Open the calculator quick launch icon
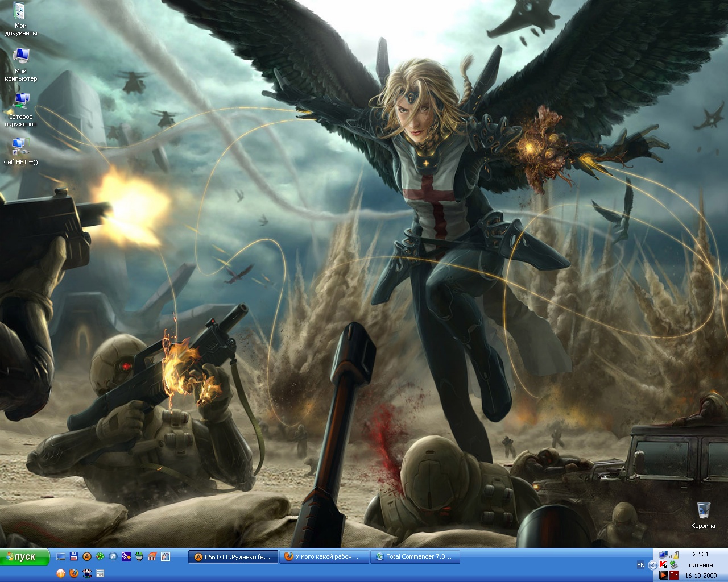Viewport: 728px width, 582px height. click(x=100, y=573)
